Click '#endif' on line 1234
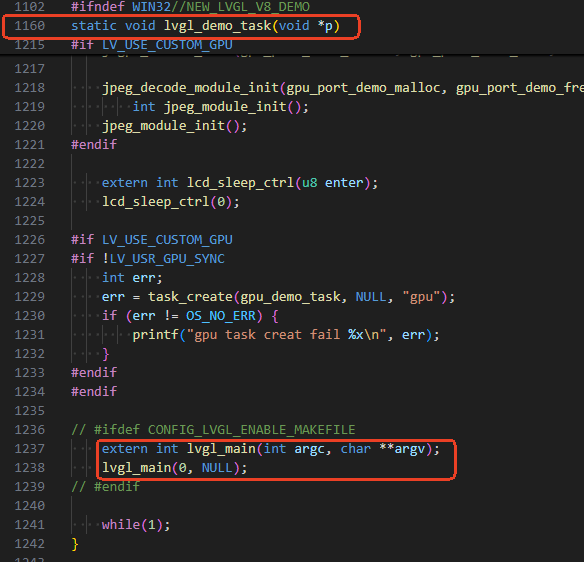 tap(94, 392)
